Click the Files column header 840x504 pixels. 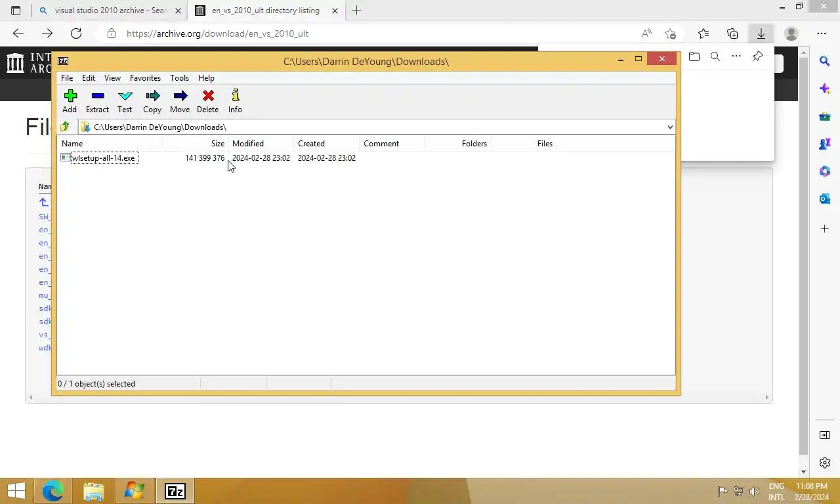[x=523, y=143]
